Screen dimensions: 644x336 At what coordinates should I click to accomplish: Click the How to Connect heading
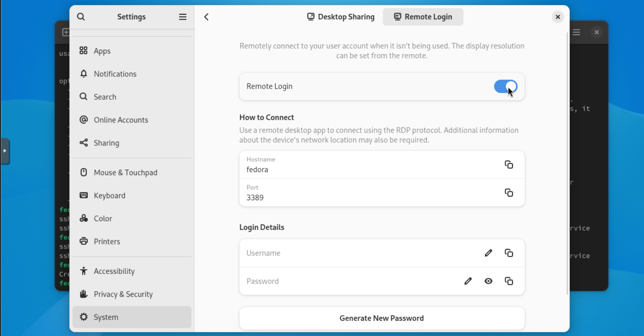(x=267, y=117)
